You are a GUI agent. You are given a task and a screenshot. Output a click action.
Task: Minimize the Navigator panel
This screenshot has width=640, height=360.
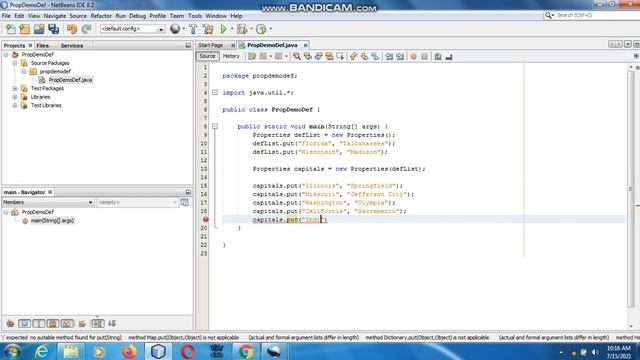click(188, 192)
